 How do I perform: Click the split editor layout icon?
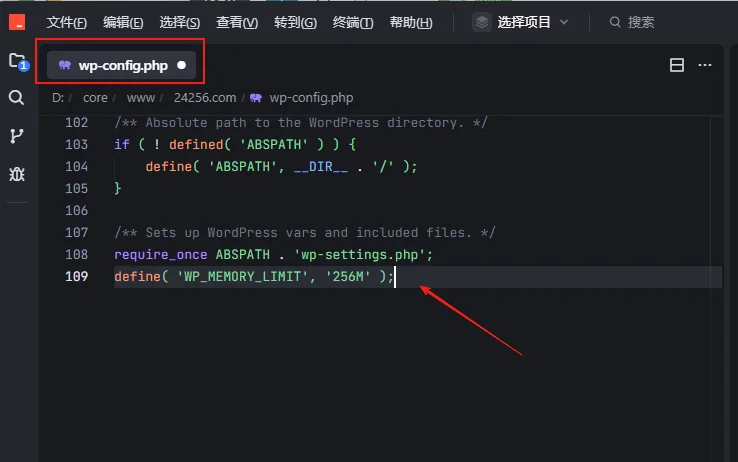(676, 65)
